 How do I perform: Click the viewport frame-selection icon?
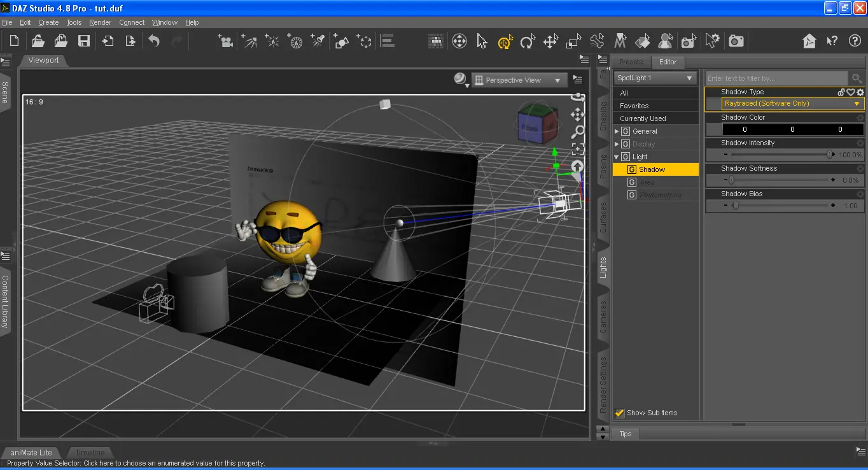tap(578, 149)
